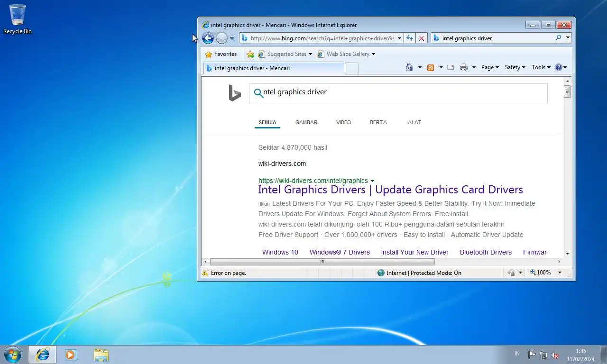607x364 pixels.
Task: Click the Bing search provider box
Action: pyautogui.click(x=497, y=38)
